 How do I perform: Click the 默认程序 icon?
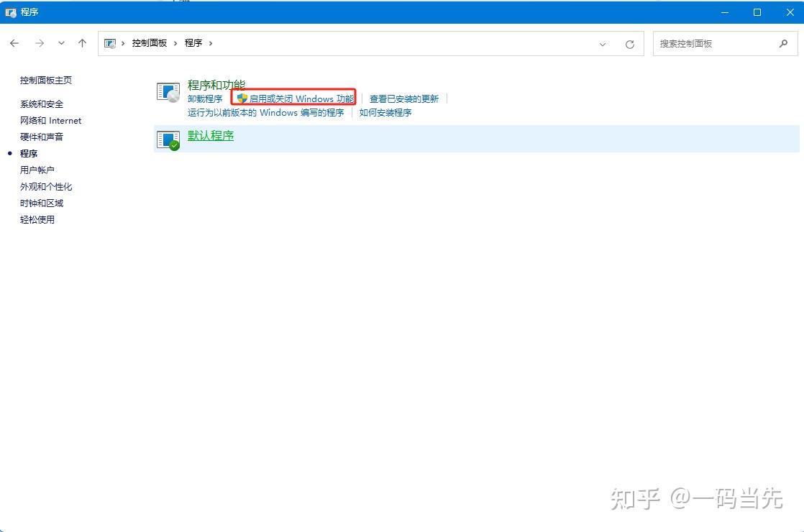168,139
